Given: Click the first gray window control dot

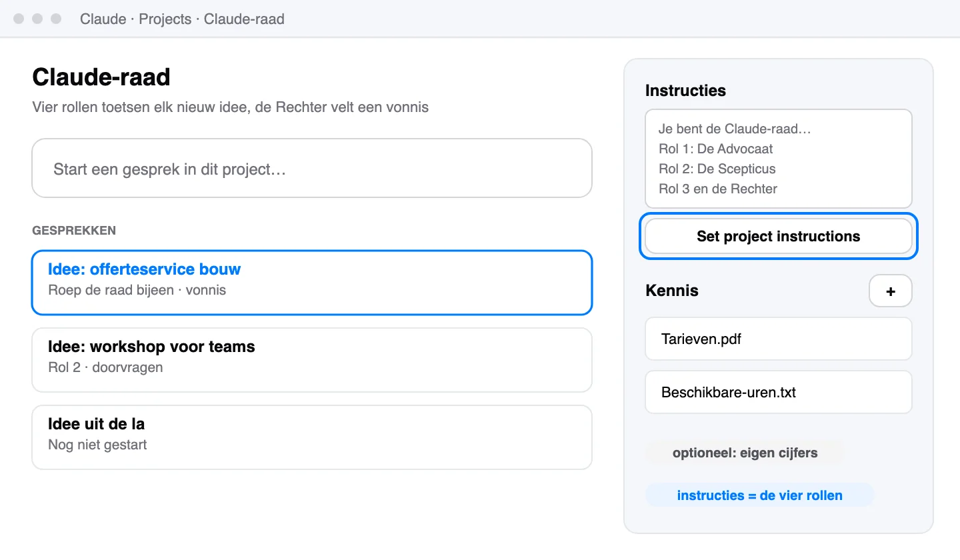Looking at the screenshot, I should pos(19,19).
